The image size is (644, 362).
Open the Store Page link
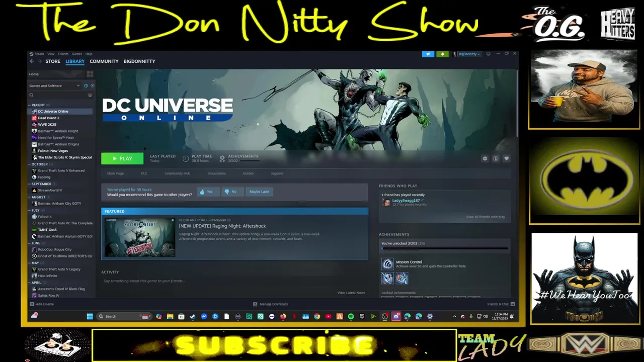click(x=115, y=173)
